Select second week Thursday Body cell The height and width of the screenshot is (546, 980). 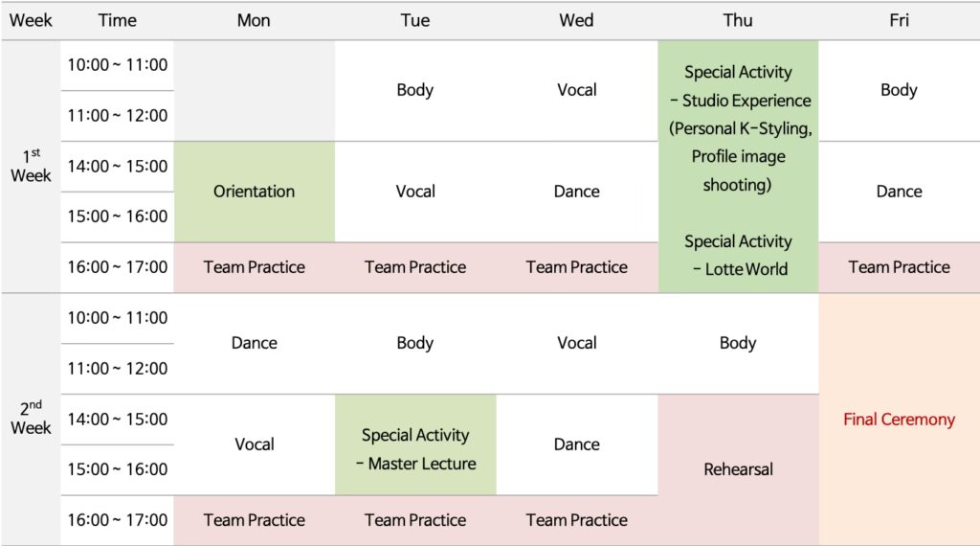738,343
